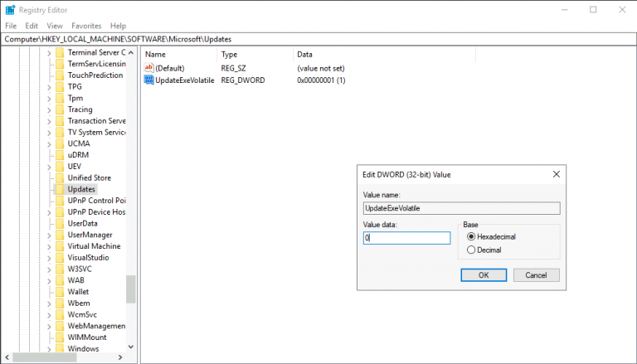Click the (Default) string value icon
The width and height of the screenshot is (637, 364).
pos(149,68)
